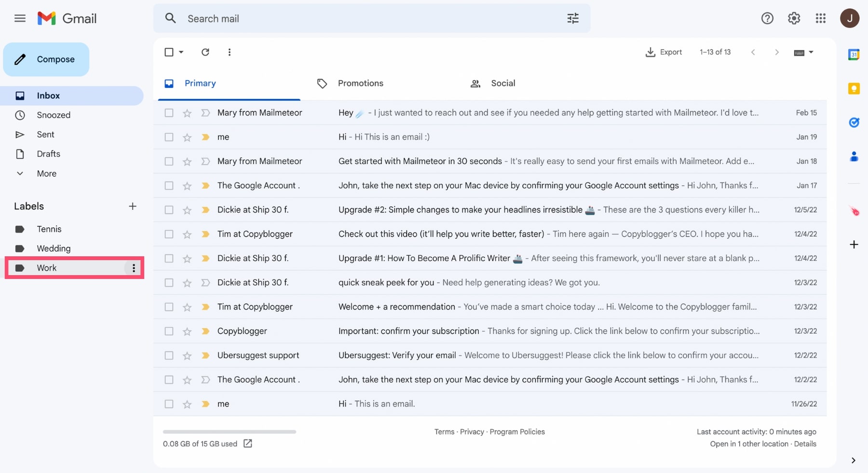
Task: Open the Inbox folder
Action: click(x=72, y=96)
